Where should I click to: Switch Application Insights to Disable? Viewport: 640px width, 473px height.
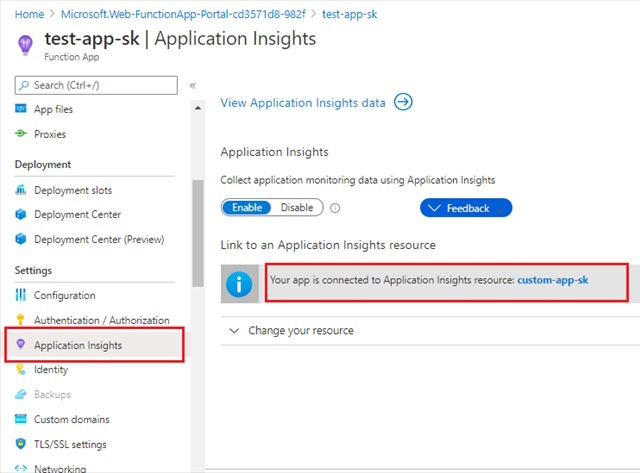coord(297,207)
